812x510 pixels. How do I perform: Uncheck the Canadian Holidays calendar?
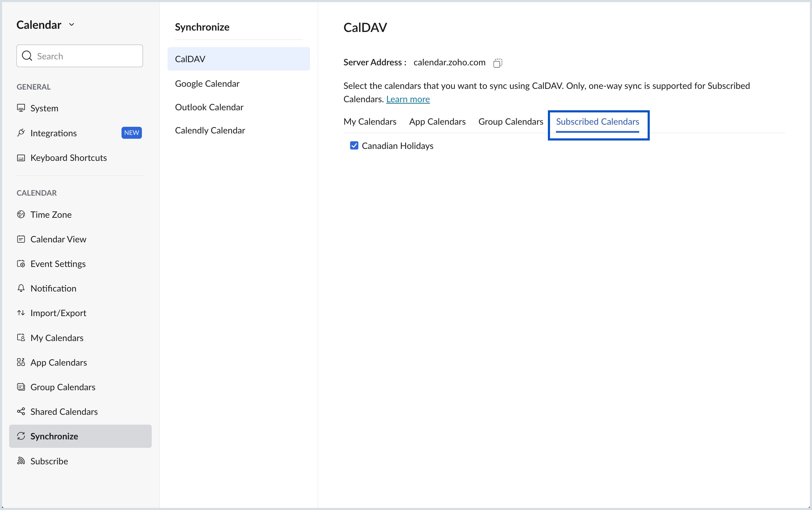354,145
